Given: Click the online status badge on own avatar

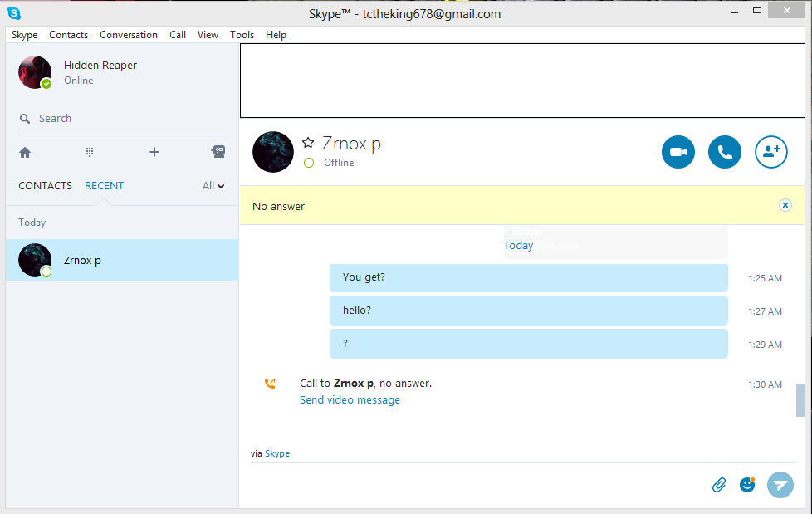Looking at the screenshot, I should pos(46,83).
